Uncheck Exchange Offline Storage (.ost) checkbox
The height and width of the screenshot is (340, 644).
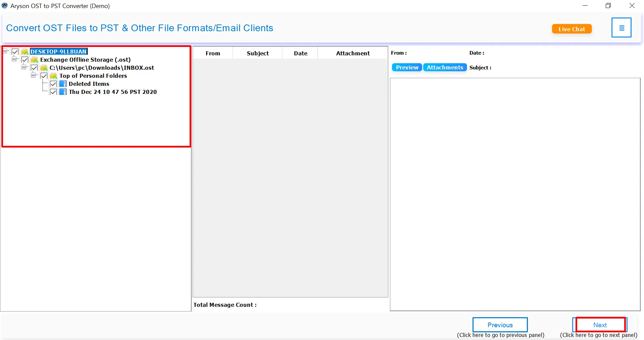tap(25, 60)
